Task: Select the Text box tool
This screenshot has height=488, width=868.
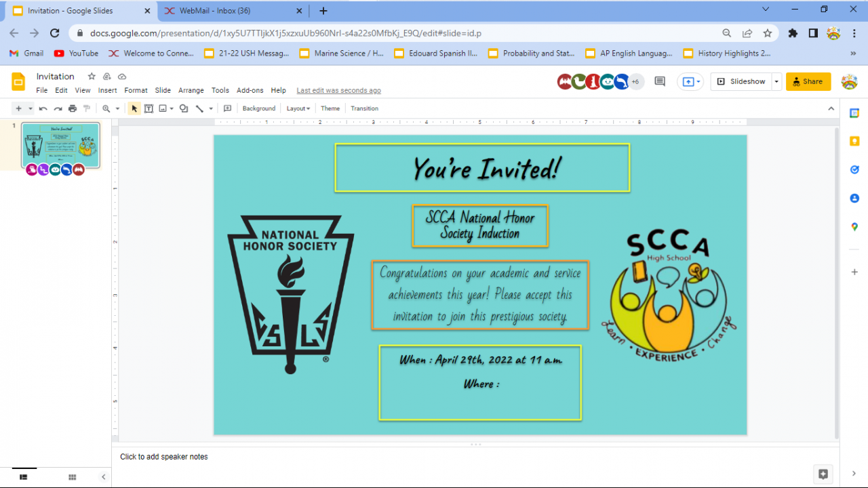Action: coord(149,108)
